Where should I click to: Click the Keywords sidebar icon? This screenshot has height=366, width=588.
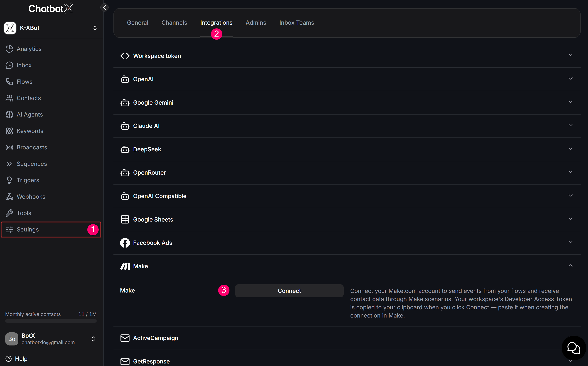pyautogui.click(x=9, y=131)
